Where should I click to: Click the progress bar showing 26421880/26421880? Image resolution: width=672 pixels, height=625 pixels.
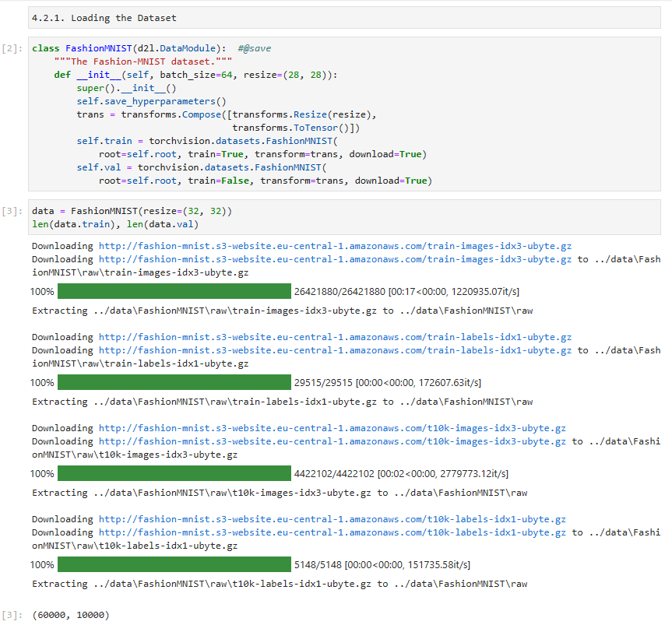[x=174, y=291]
